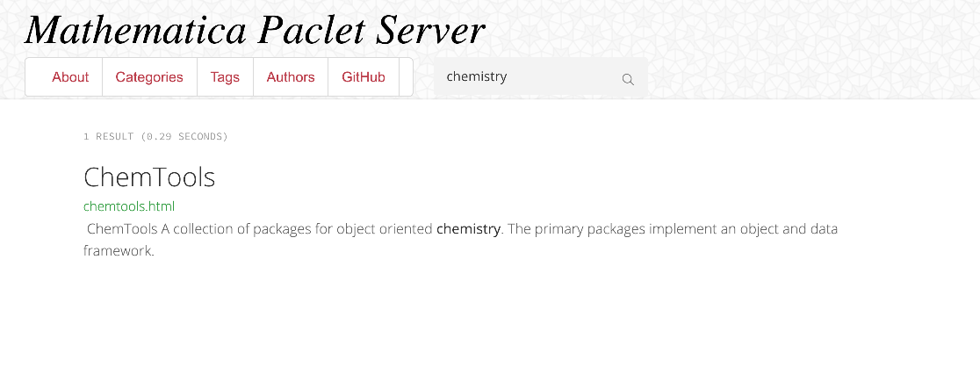Screen dimensions: 980x382
Task: Click the 1 RESULT count text
Action: coord(109,136)
